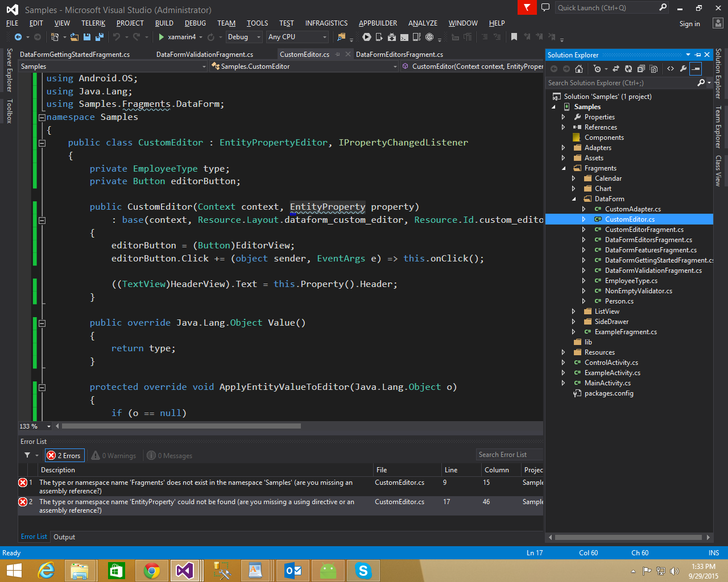
Task: Click the Solution Explorer Home icon
Action: [579, 69]
